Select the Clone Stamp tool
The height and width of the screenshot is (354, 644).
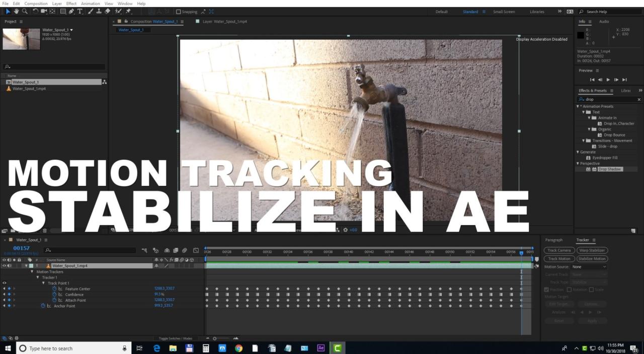coord(99,11)
